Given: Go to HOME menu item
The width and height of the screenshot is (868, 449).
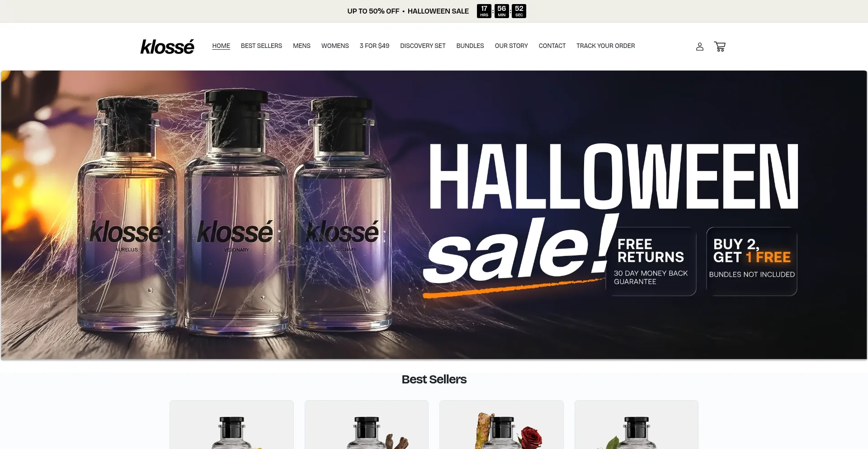Looking at the screenshot, I should [221, 46].
